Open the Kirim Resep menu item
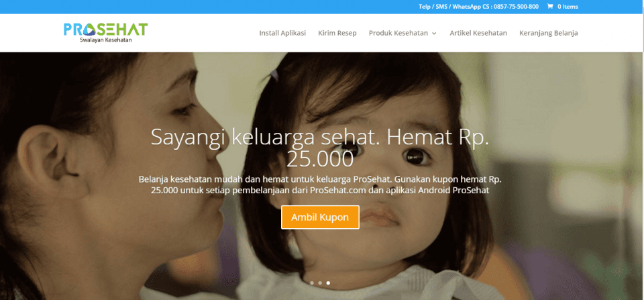Viewport: 644px width, 300px height. pyautogui.click(x=337, y=33)
